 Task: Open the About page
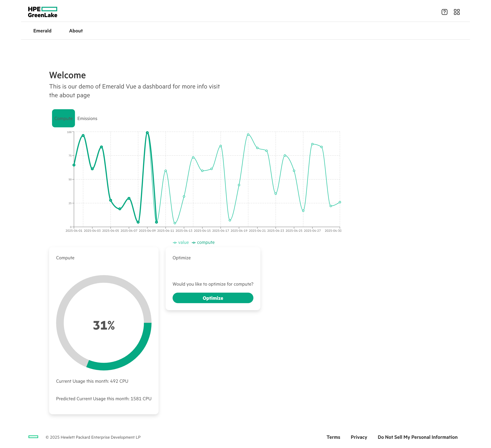[76, 31]
